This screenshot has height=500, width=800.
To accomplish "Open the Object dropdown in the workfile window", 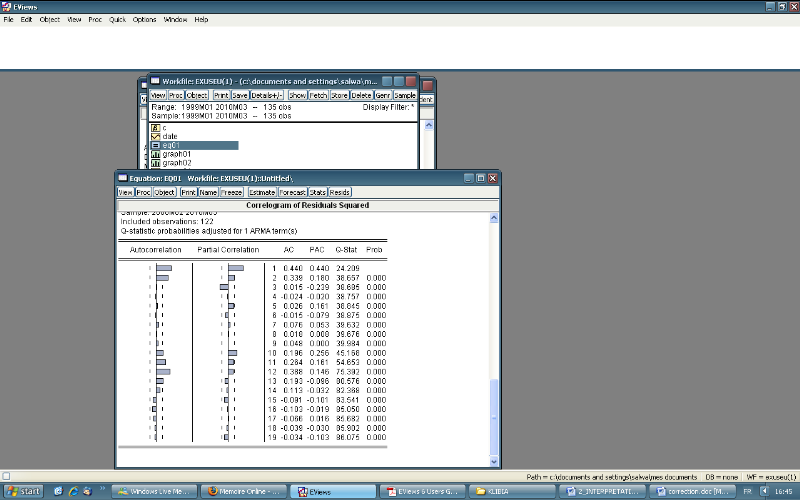I will [197, 95].
